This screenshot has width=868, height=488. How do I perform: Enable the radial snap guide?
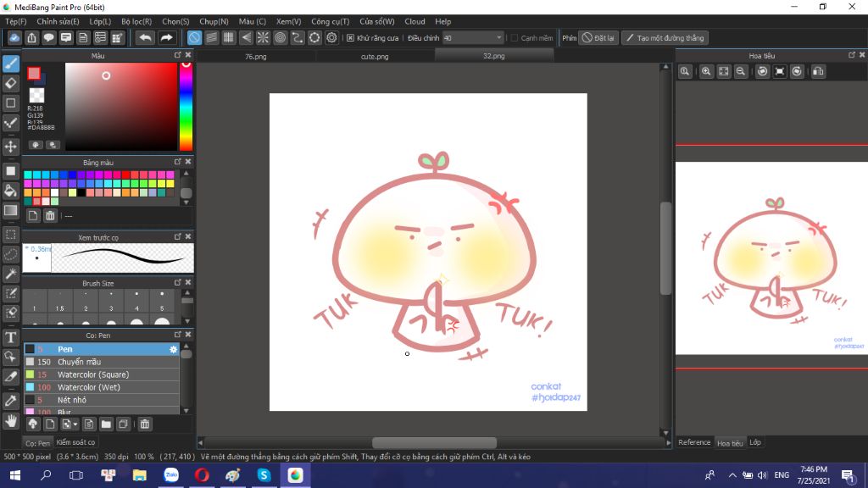point(263,37)
